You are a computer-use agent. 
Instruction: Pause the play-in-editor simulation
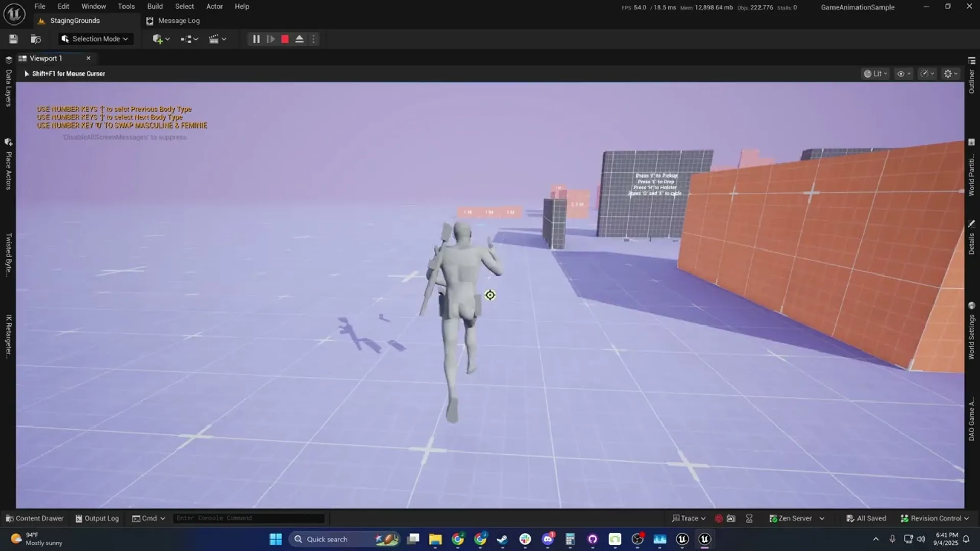(256, 39)
